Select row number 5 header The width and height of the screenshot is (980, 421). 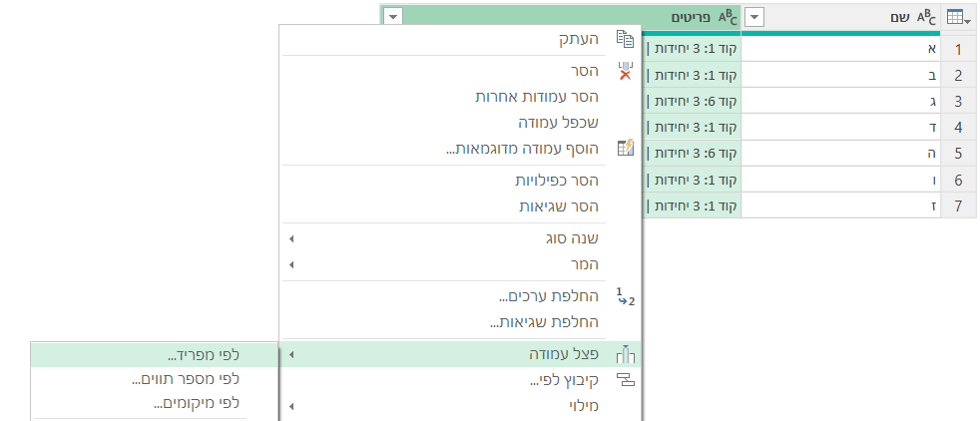[x=958, y=154]
